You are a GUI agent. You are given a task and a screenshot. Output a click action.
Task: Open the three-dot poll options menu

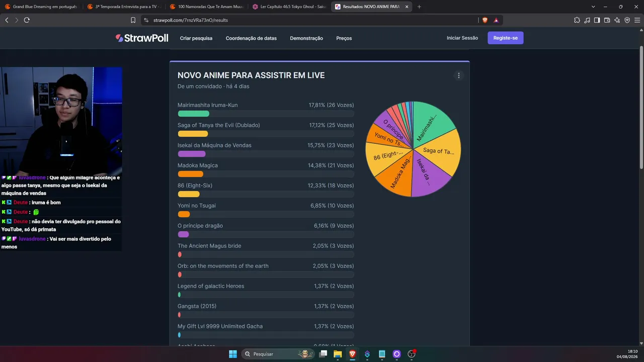[458, 75]
